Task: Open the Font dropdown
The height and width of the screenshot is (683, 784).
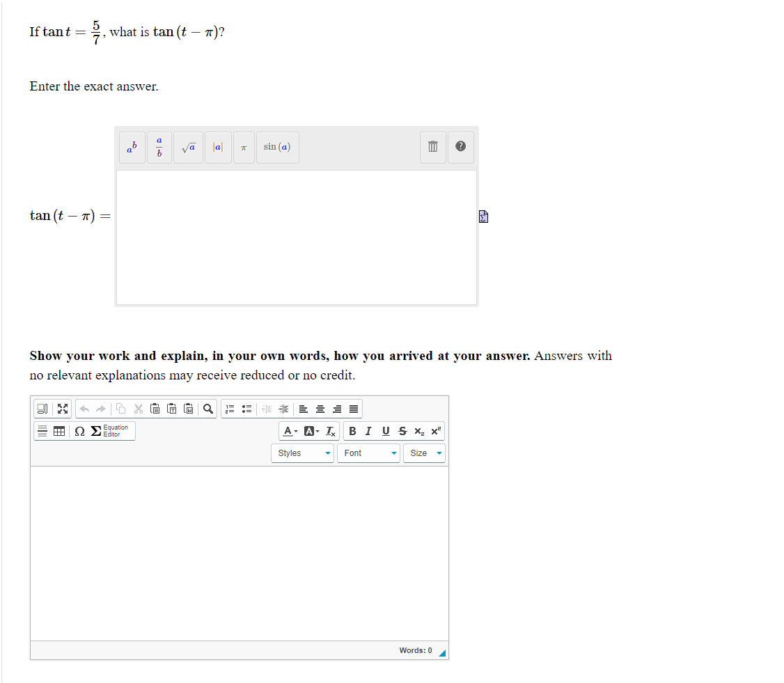Action: click(368, 453)
